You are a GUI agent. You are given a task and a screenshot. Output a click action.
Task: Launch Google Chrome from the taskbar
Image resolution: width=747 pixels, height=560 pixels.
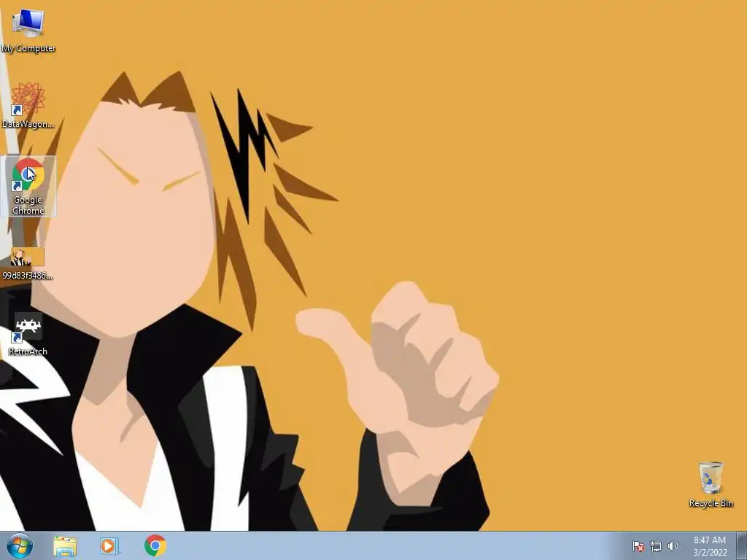[155, 545]
